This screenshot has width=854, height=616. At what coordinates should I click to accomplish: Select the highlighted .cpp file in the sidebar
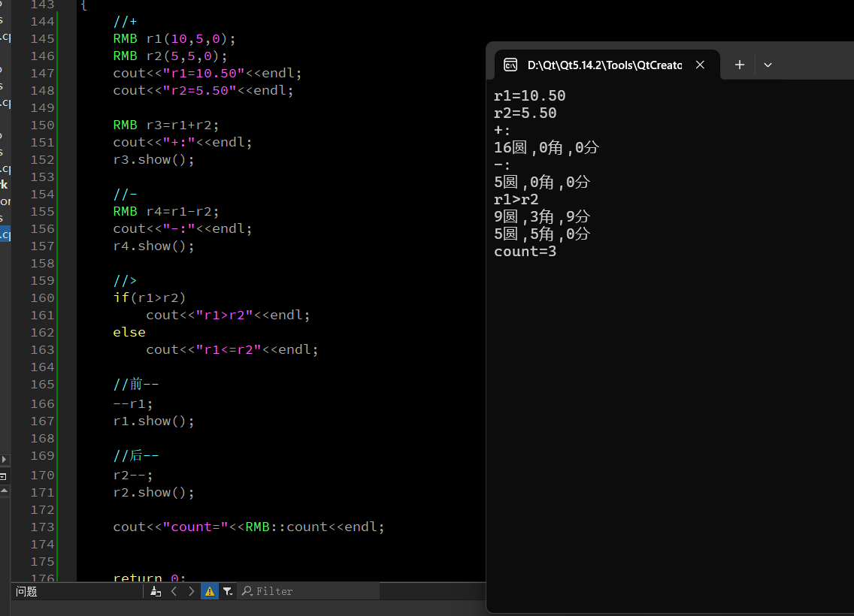pos(5,234)
